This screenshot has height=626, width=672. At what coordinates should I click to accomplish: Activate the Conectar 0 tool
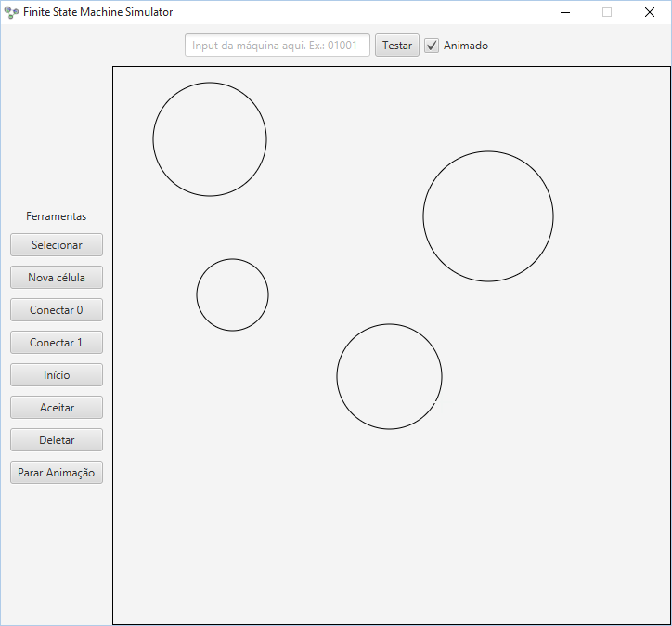(57, 310)
